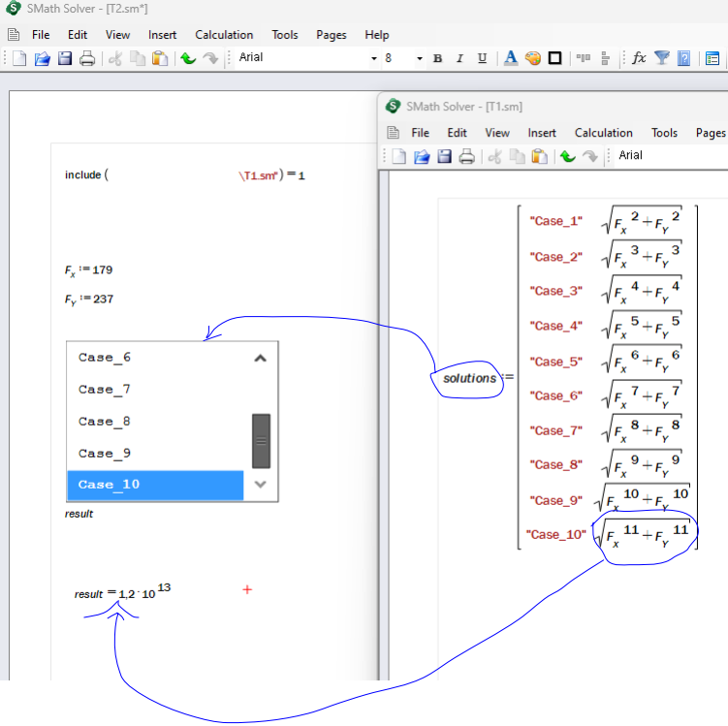Open the Insert menu in T1 window
The image size is (728, 726).
[542, 133]
